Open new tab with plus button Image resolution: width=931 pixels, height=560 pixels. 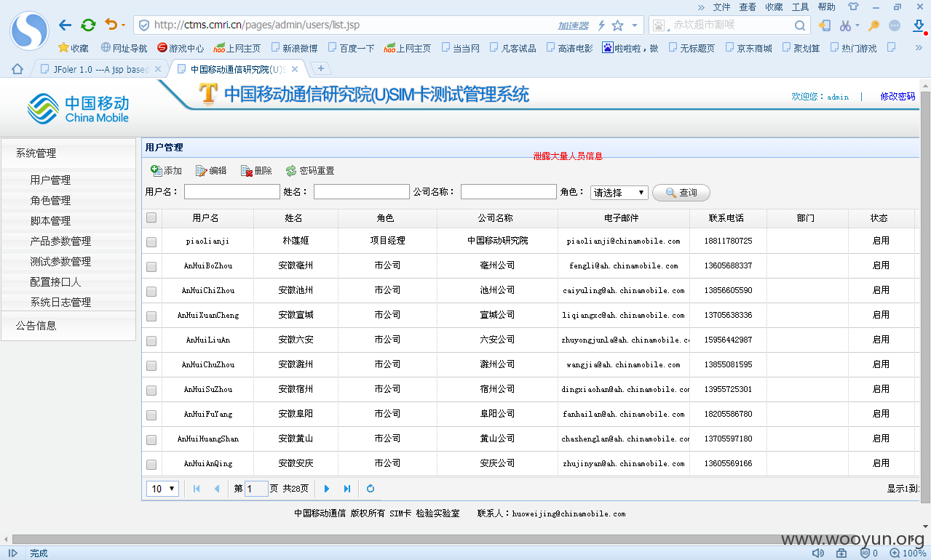[x=320, y=68]
